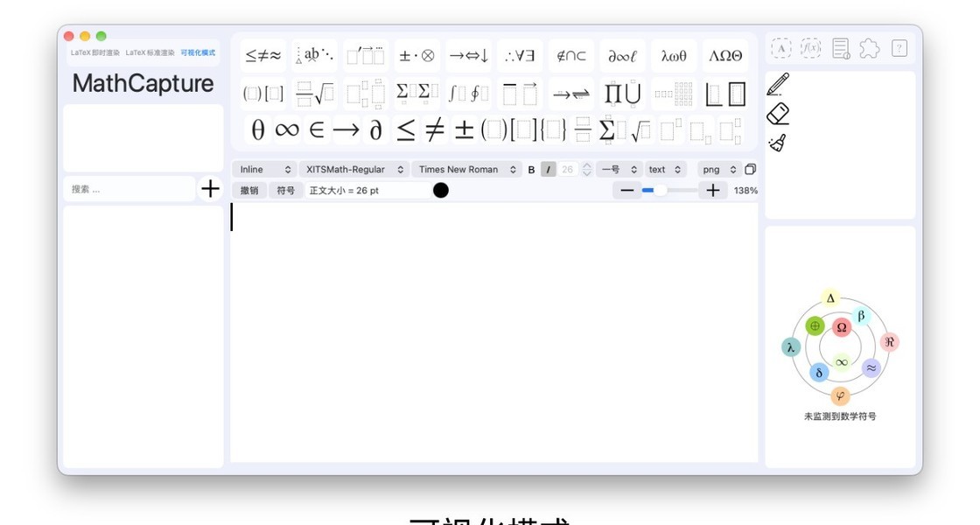Open the formula capture tool f(x)
Screen dimensions: 980x525
[810, 48]
